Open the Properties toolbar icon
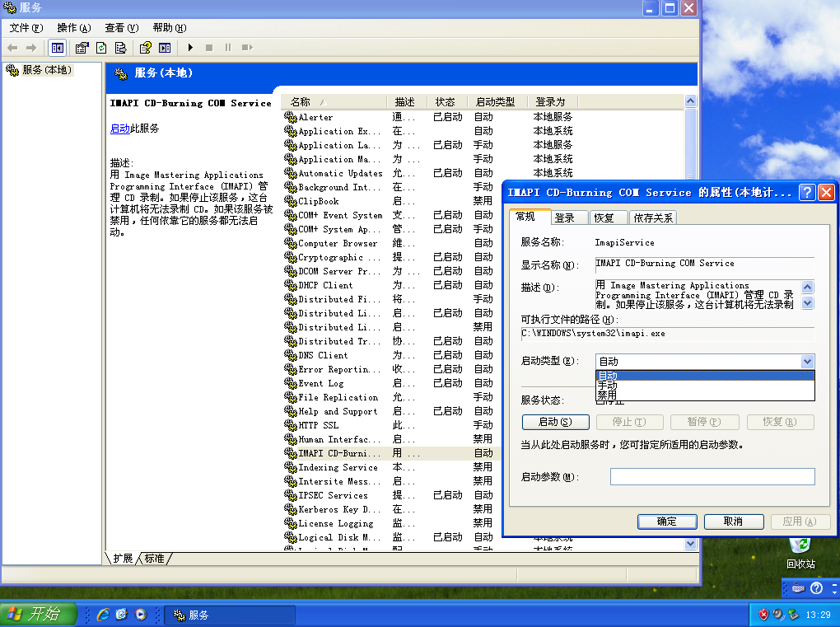The height and width of the screenshot is (627, 840). click(82, 48)
